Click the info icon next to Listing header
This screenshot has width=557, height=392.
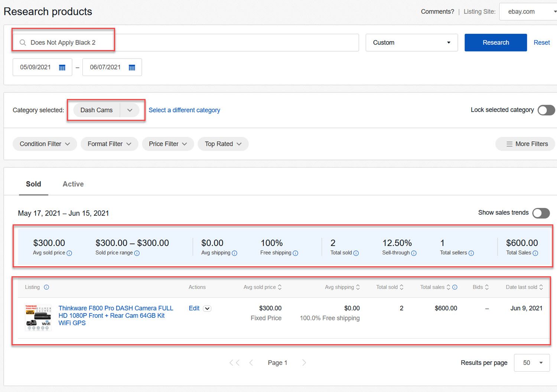click(46, 287)
